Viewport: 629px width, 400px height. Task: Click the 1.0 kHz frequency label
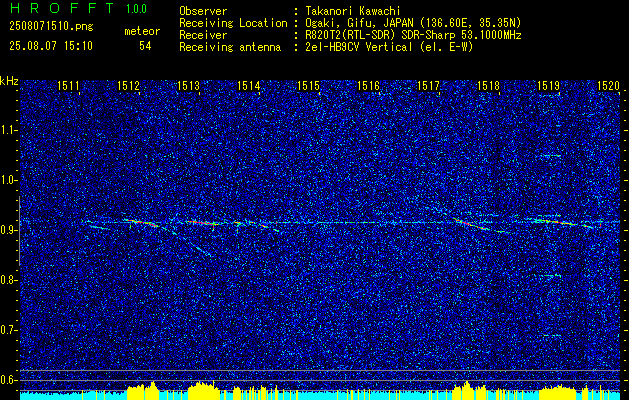(x=8, y=181)
